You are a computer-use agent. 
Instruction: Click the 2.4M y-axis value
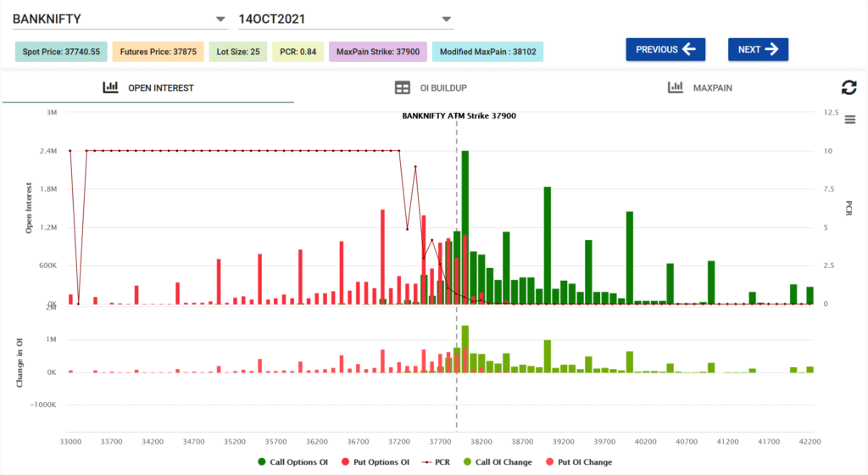(x=48, y=151)
